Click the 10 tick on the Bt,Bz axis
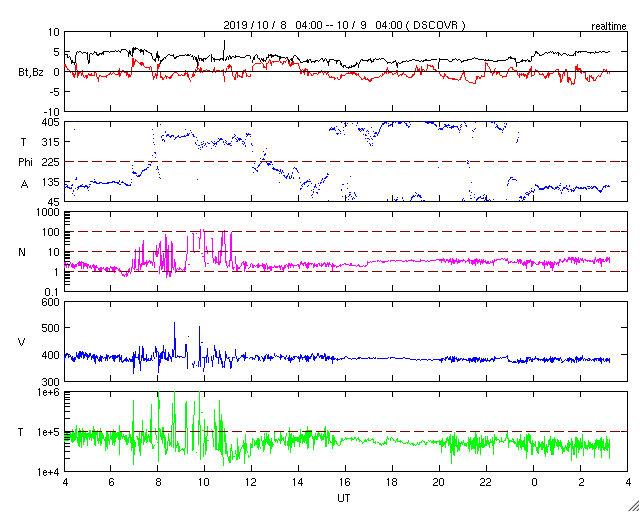This screenshot has width=640, height=512. [x=54, y=32]
